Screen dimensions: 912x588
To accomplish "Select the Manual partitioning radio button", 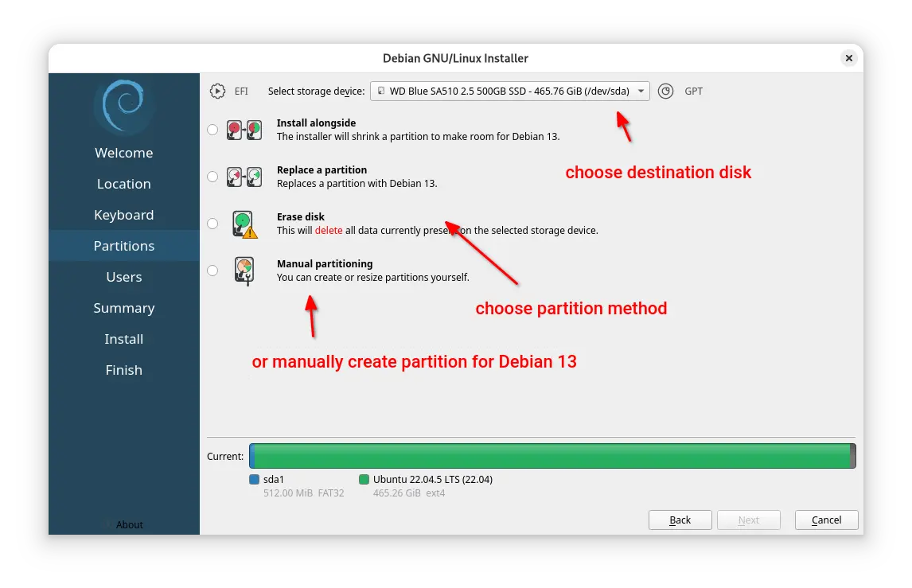I will tap(212, 271).
